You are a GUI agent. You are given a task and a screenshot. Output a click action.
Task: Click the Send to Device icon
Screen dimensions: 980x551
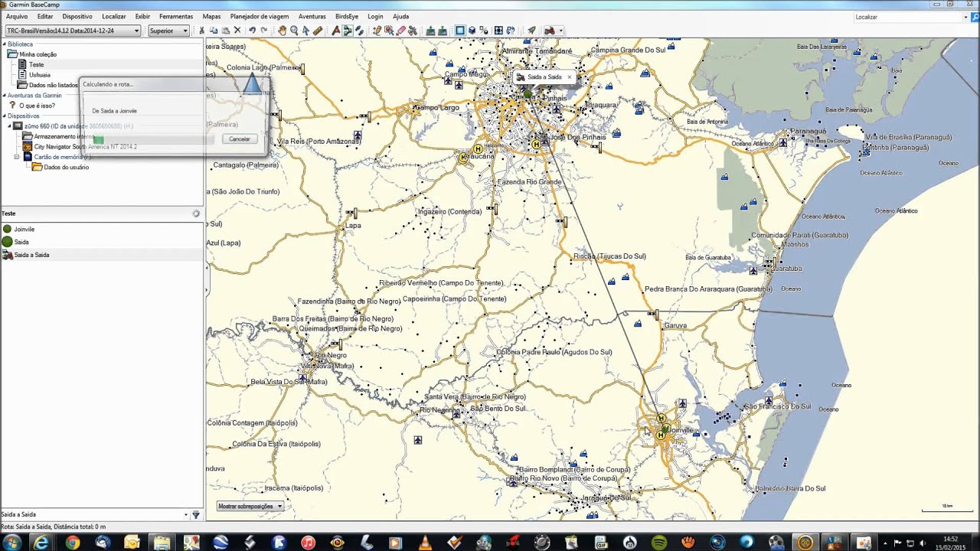430,31
